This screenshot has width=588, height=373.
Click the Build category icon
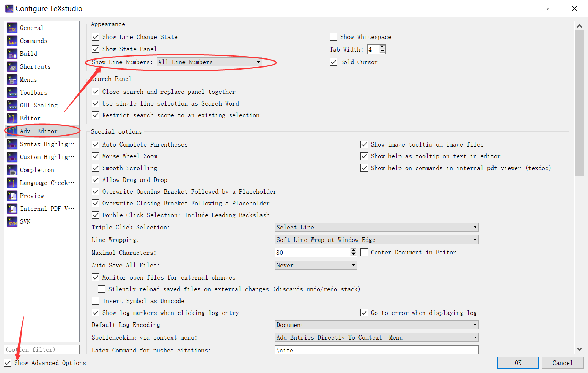click(12, 54)
